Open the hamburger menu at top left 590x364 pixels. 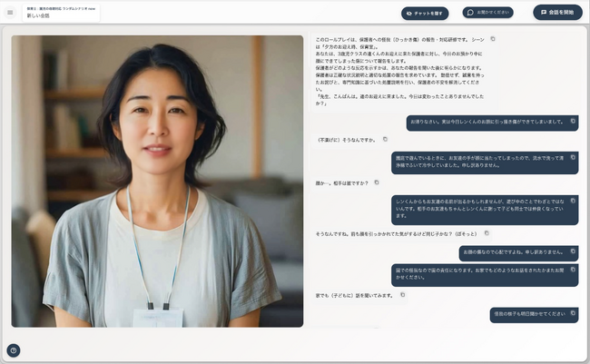[x=10, y=13]
